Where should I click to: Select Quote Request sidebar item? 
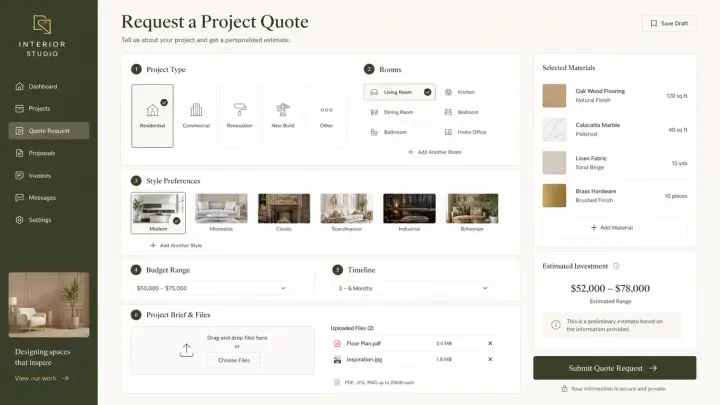point(49,131)
